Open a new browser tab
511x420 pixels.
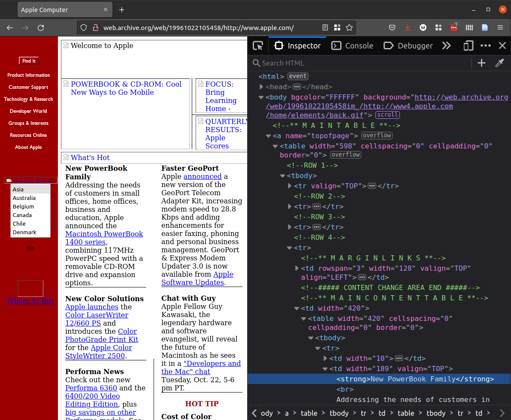click(x=121, y=10)
